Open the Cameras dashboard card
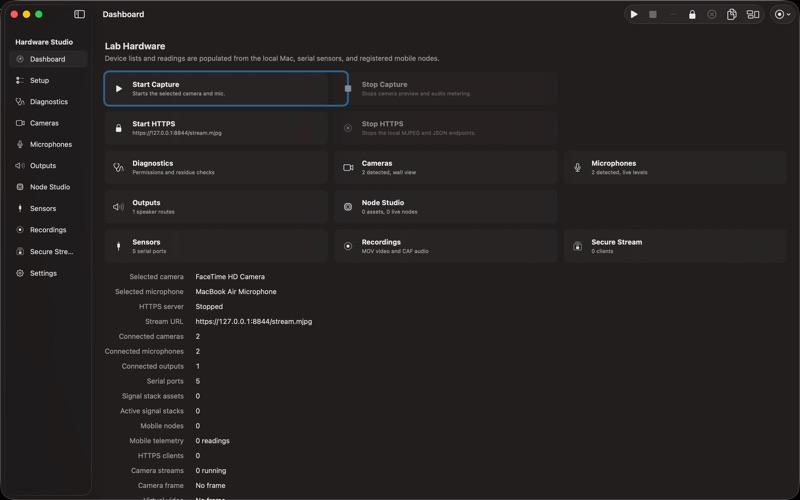Screen dimensions: 800x500 coord(445,167)
